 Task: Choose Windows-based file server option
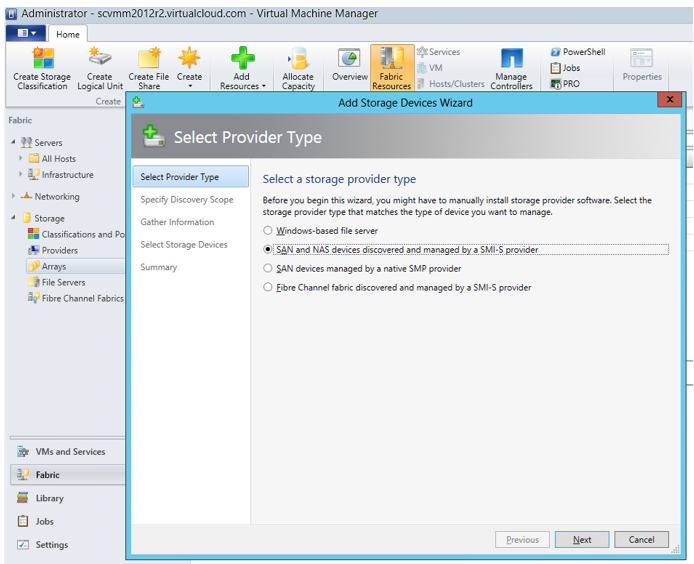point(267,231)
